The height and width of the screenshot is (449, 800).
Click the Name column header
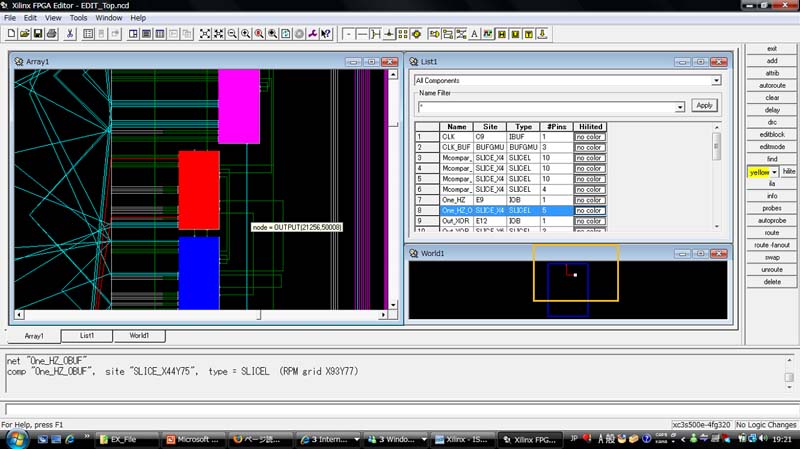[457, 127]
